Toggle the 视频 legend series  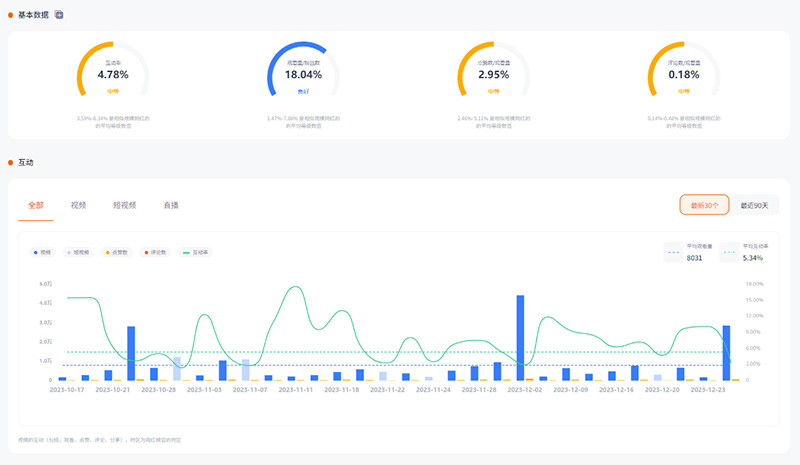[x=42, y=252]
